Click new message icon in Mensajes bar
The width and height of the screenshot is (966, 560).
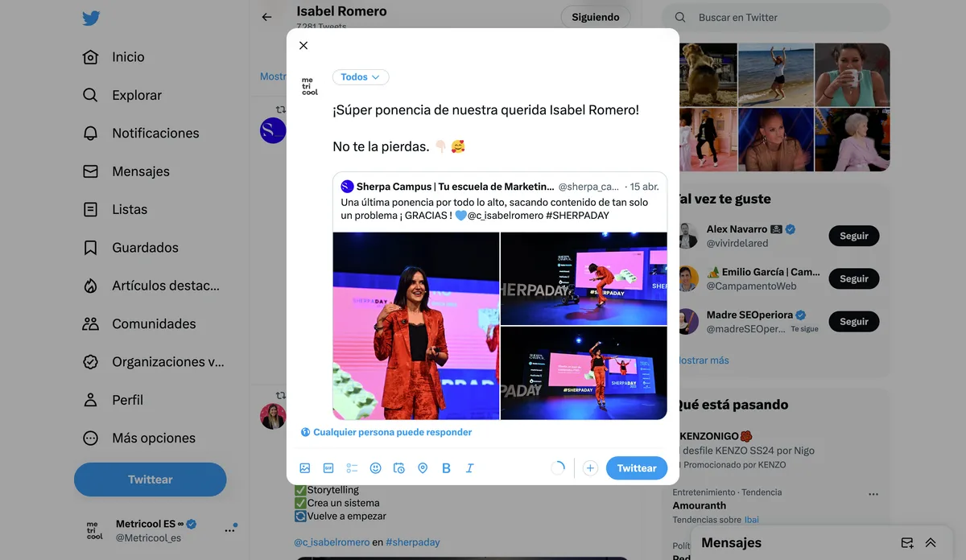pyautogui.click(x=907, y=543)
